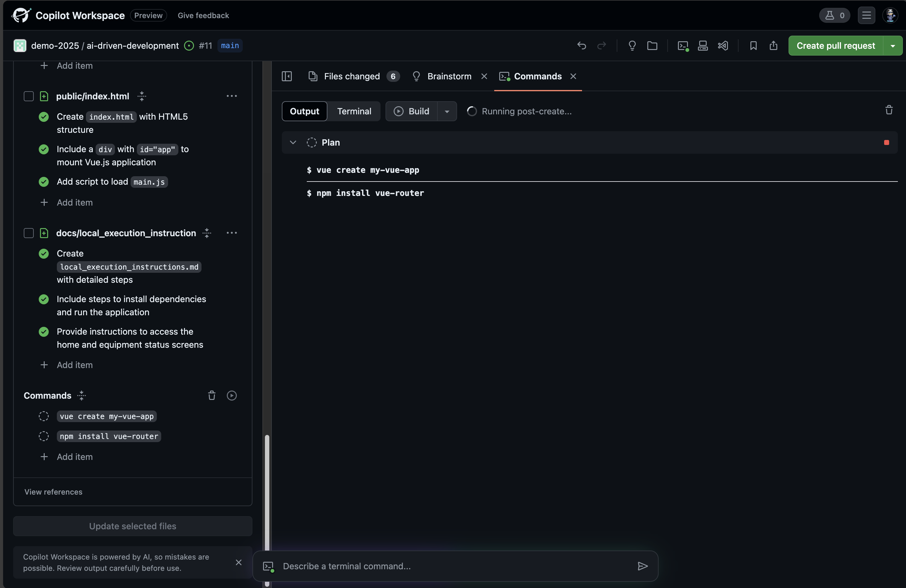The height and width of the screenshot is (588, 906).
Task: Run all plan commands with the play icon
Action: point(232,396)
